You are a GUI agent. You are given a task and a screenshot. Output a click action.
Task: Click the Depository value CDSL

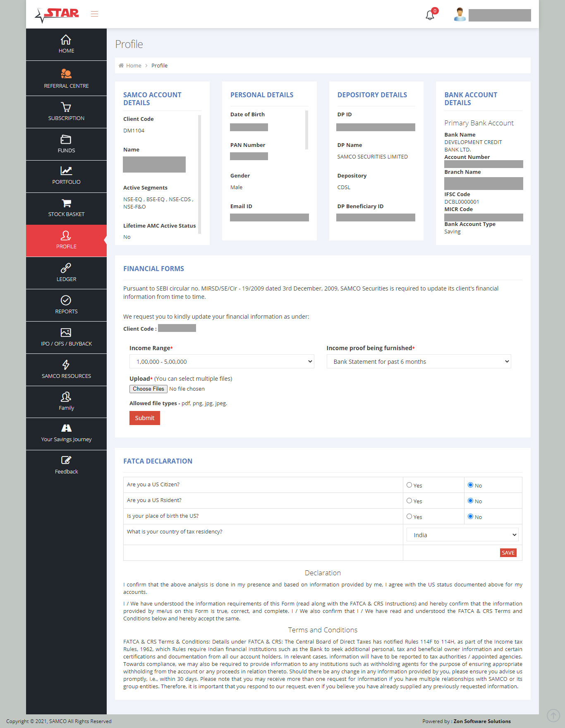tap(344, 187)
